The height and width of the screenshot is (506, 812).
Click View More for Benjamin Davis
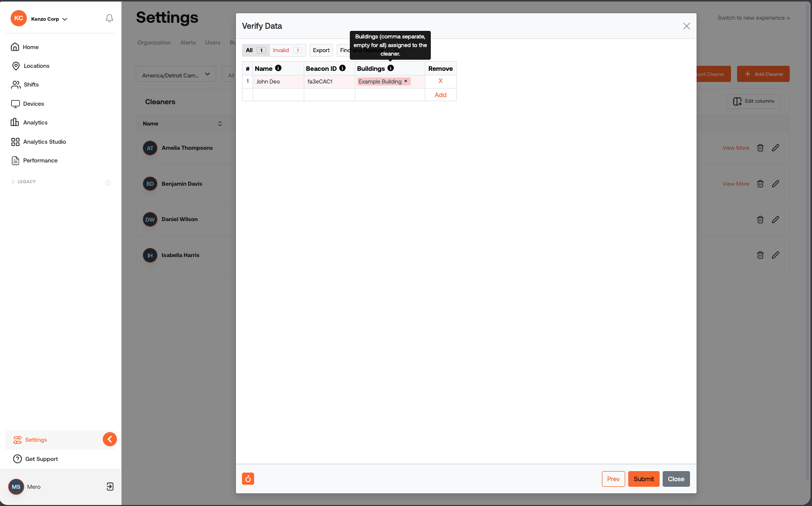click(736, 184)
